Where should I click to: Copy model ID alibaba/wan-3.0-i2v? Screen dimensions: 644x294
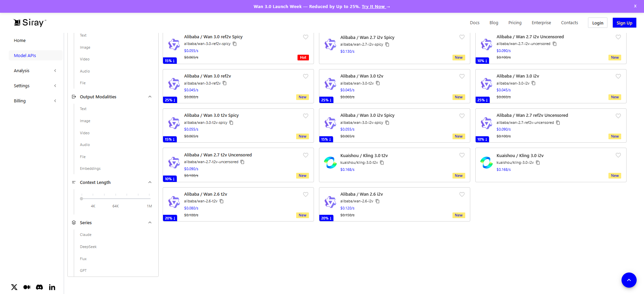[534, 83]
